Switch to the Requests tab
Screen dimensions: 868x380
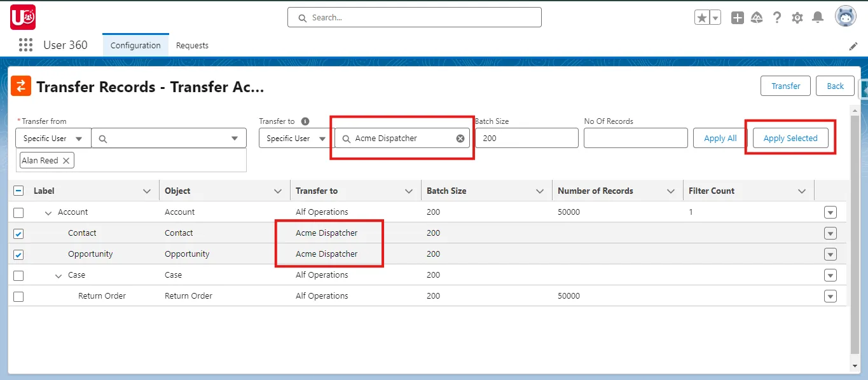[192, 45]
